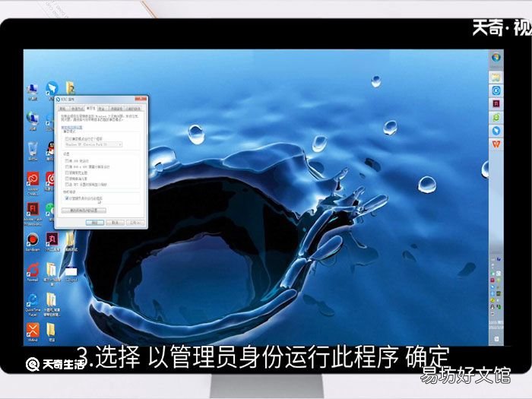Check disable display scaling on high DPI
This screenshot has height=399, width=532.
[67, 185]
